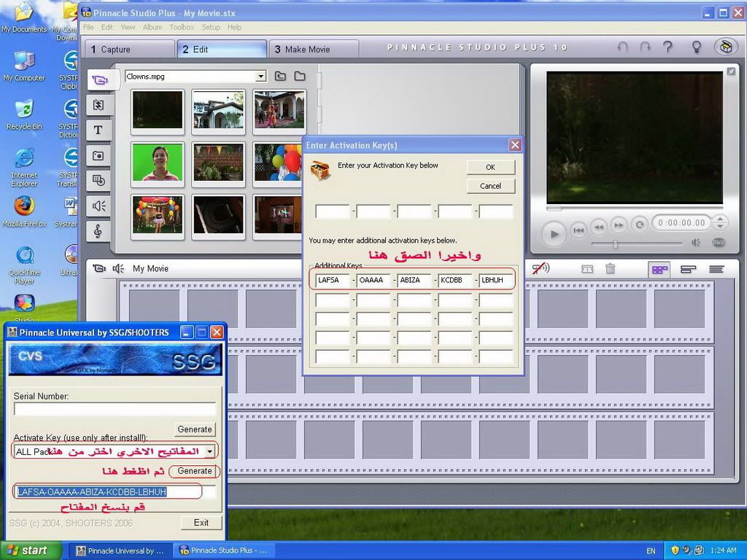Viewport: 747px width, 560px height.
Task: Click the lightbulb tips icon
Action: [696, 47]
